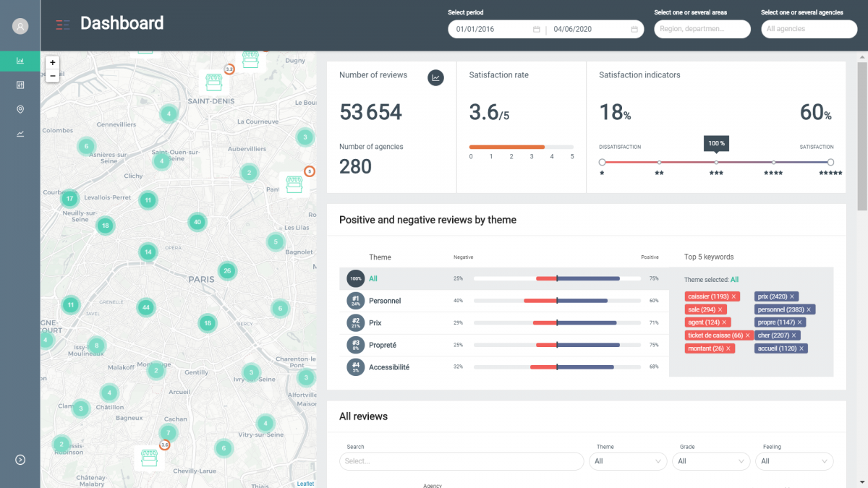Image resolution: width=868 pixels, height=488 pixels.
Task: Open the Feeling filter dropdown
Action: pos(794,461)
